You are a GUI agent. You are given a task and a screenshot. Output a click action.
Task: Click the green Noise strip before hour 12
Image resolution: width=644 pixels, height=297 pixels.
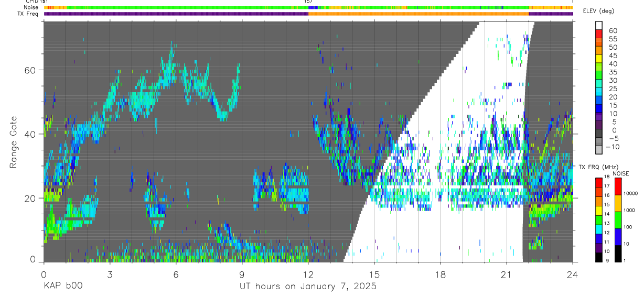187,7
